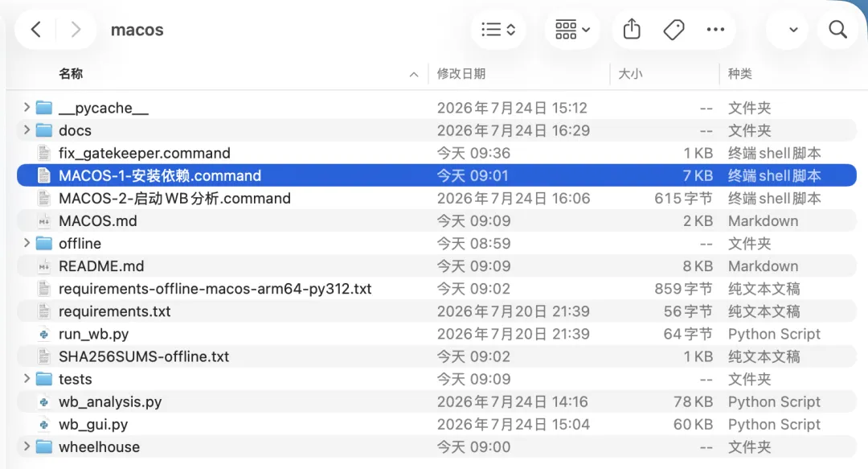
Task: Select the file name wb_gui.py
Action: tap(93, 424)
